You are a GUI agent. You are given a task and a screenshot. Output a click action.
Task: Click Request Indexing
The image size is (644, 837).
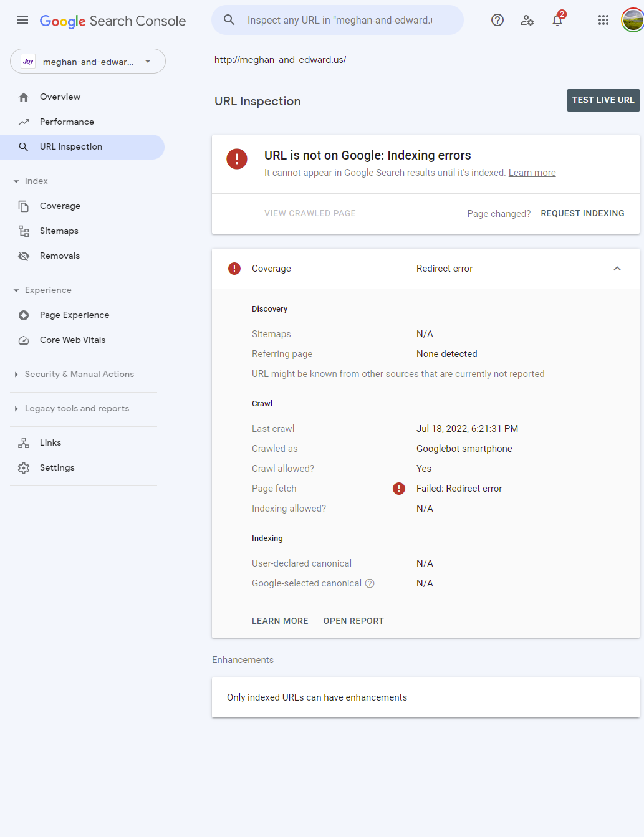click(582, 214)
